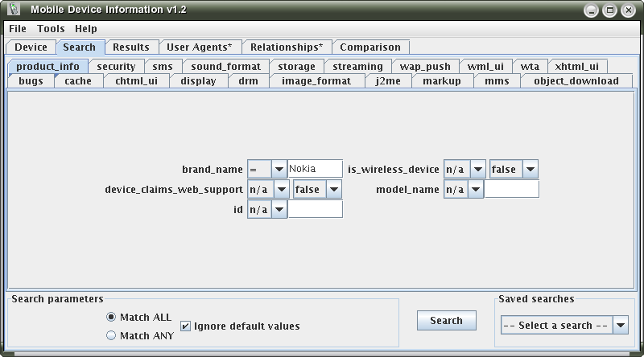
Task: Minimize the Mobile Device Information window
Action: tap(592, 10)
